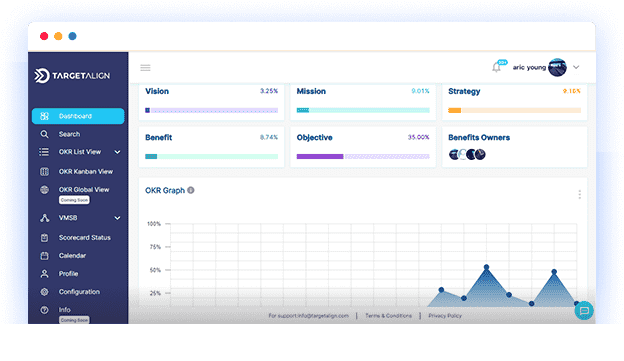
Task: Click the Vision progress bar
Action: coord(211,110)
